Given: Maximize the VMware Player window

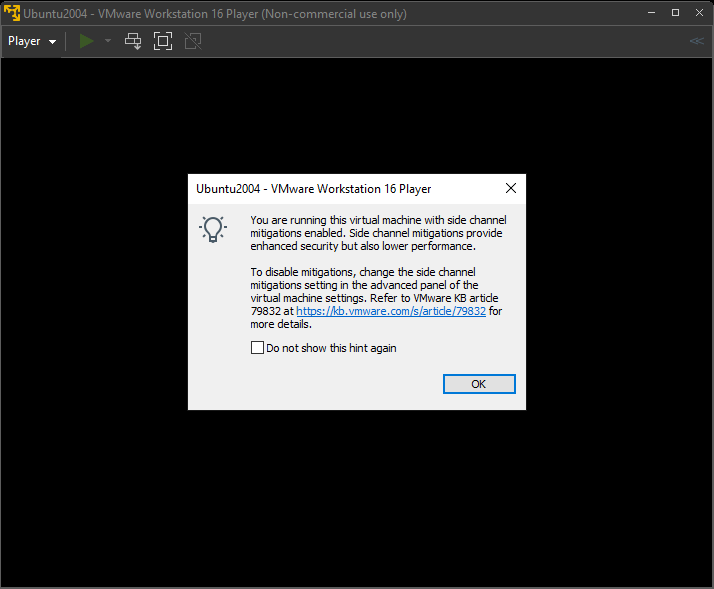Looking at the screenshot, I should [x=675, y=13].
